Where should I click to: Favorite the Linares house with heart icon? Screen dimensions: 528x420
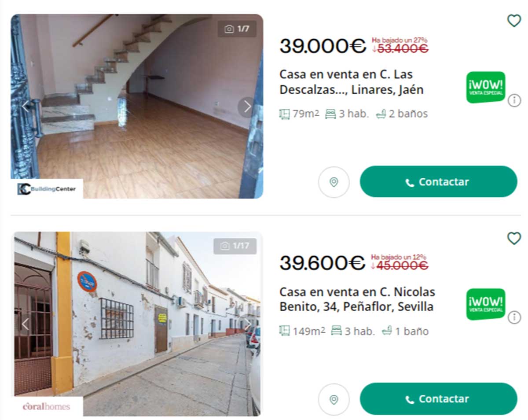pos(514,21)
